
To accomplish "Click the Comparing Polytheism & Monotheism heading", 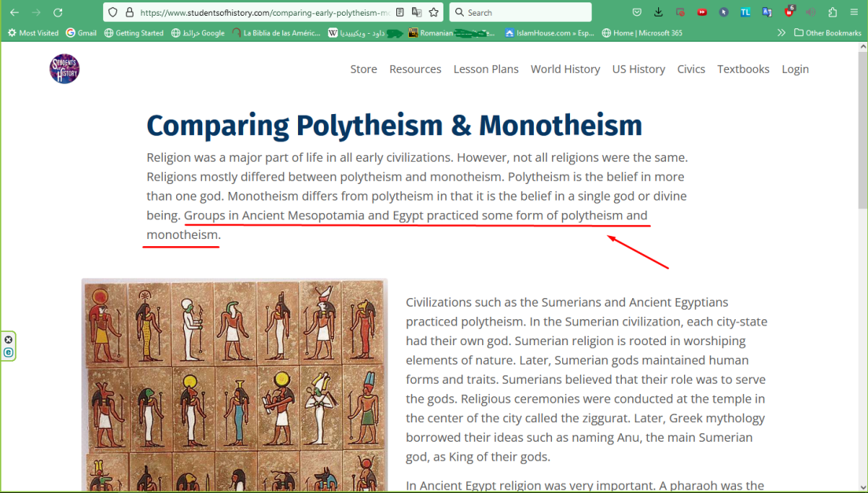I will click(x=394, y=125).
